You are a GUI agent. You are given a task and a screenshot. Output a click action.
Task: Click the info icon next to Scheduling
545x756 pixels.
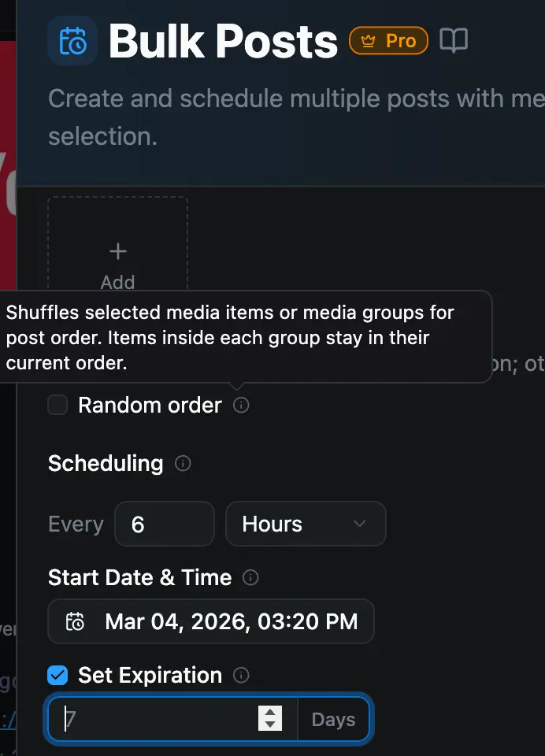(182, 464)
